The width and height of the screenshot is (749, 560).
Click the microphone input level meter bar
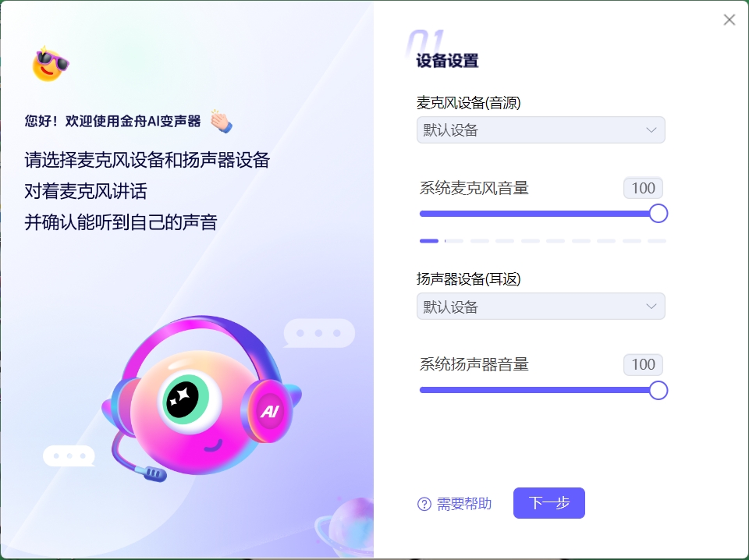[543, 241]
